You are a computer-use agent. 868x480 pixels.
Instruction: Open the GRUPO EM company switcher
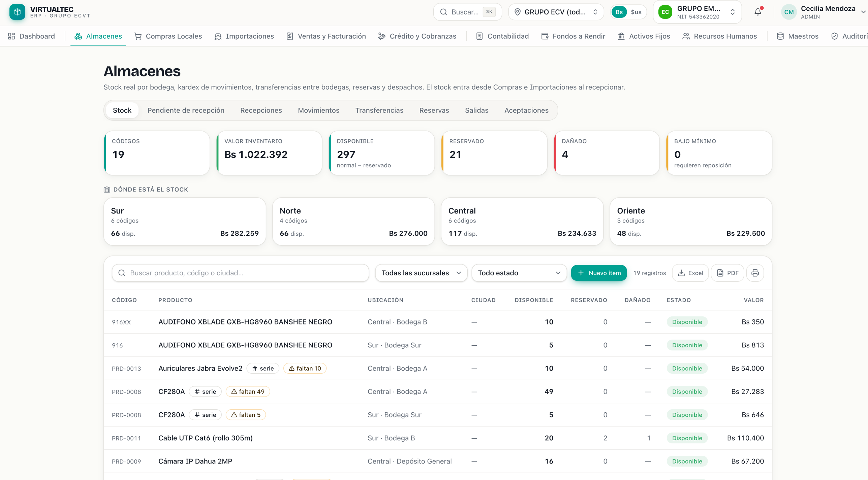coord(697,12)
